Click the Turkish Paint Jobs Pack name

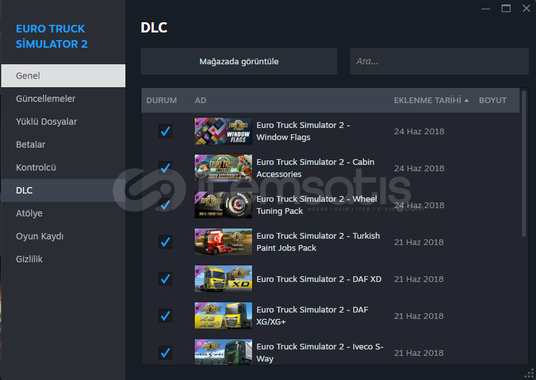[318, 242]
